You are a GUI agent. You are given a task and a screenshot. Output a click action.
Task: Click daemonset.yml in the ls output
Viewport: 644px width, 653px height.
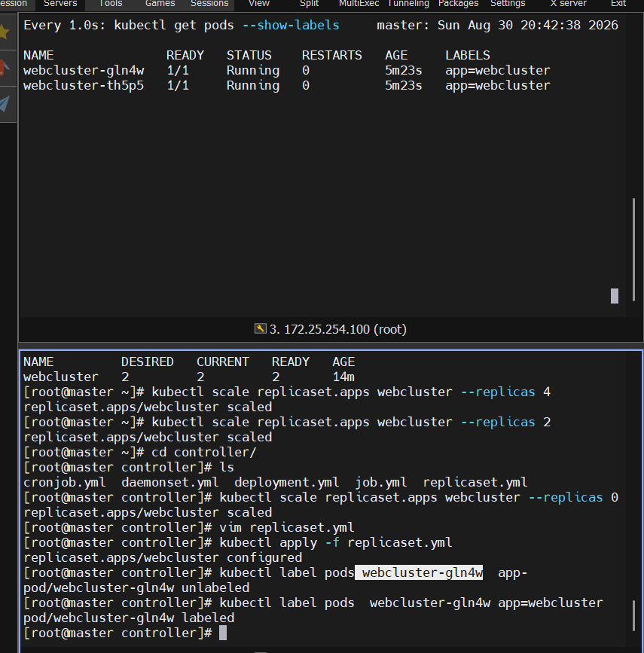pyautogui.click(x=170, y=482)
